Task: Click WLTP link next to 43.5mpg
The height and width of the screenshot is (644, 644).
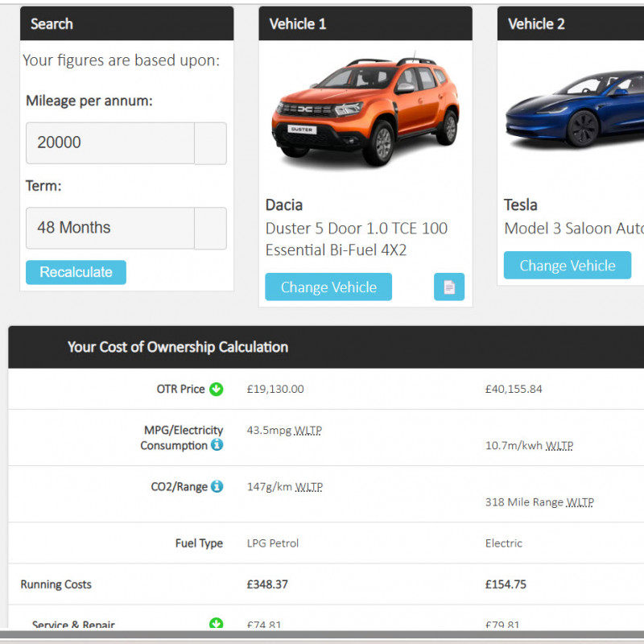Action: coord(308,431)
